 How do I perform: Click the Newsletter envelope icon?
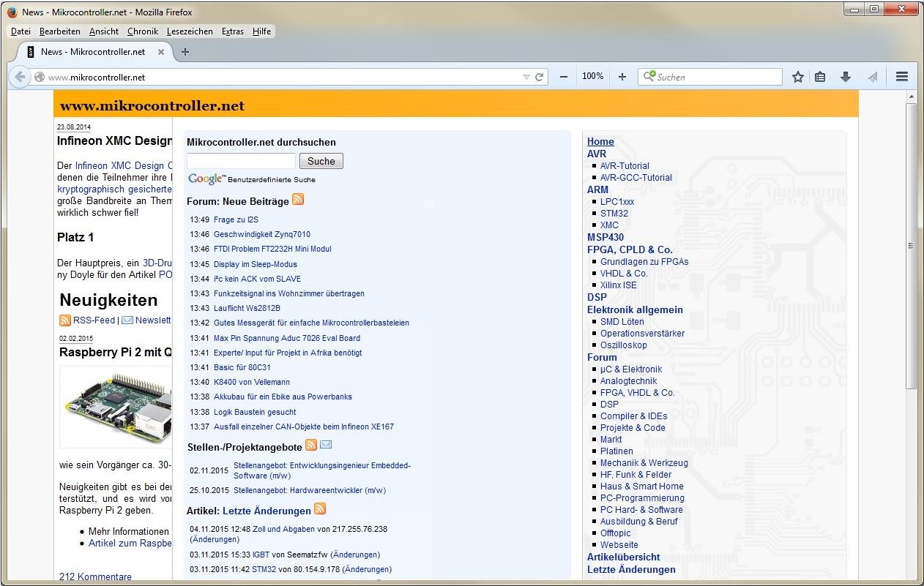pos(127,320)
